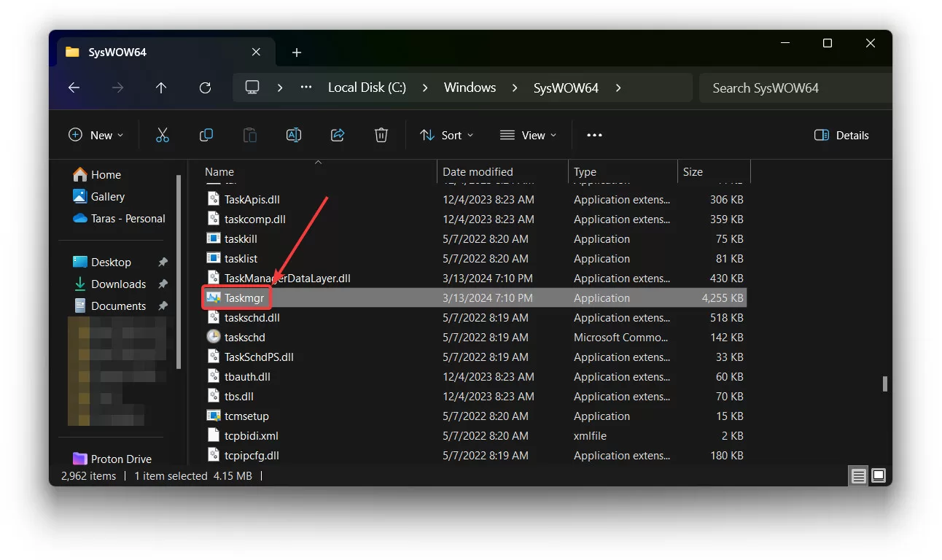The image size is (942, 560).
Task: Click the Rename icon in toolbar
Action: point(294,135)
